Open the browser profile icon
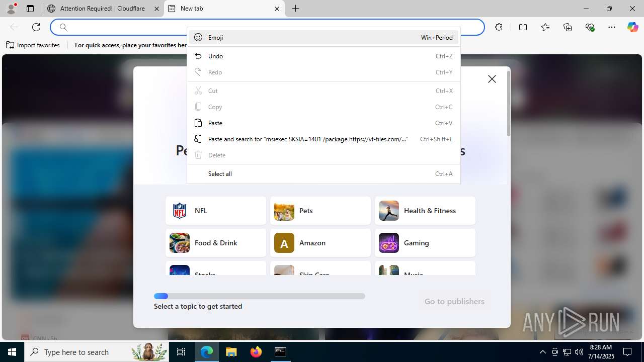This screenshot has height=362, width=644. [x=11, y=9]
